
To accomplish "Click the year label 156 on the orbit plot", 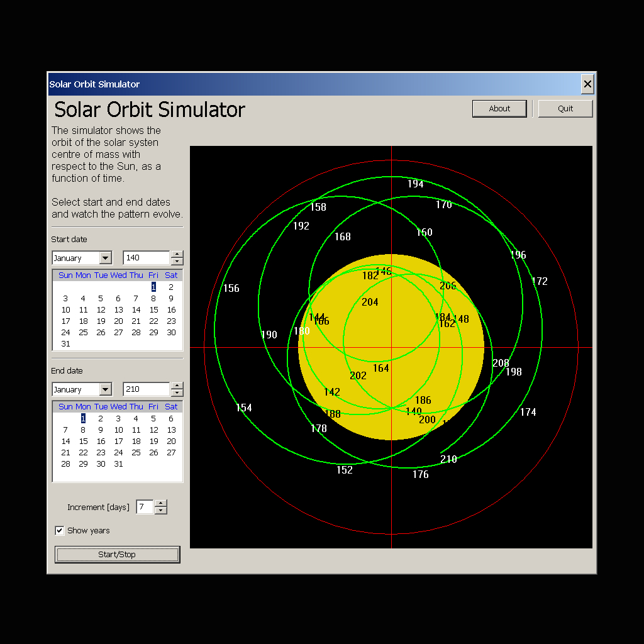I will [x=231, y=288].
